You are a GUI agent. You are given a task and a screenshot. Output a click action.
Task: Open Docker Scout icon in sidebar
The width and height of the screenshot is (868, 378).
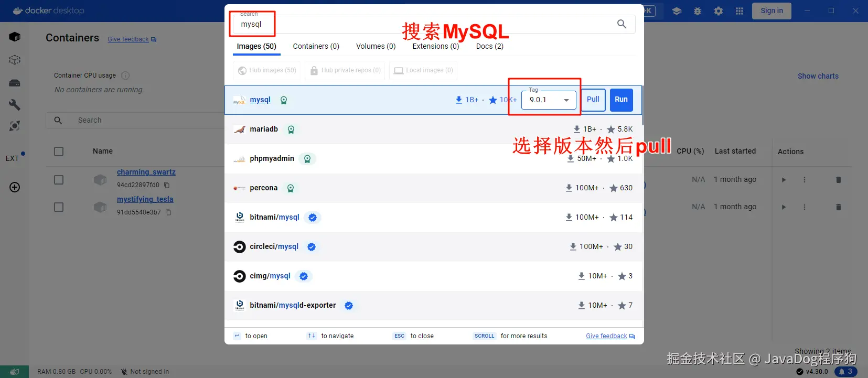tap(15, 126)
